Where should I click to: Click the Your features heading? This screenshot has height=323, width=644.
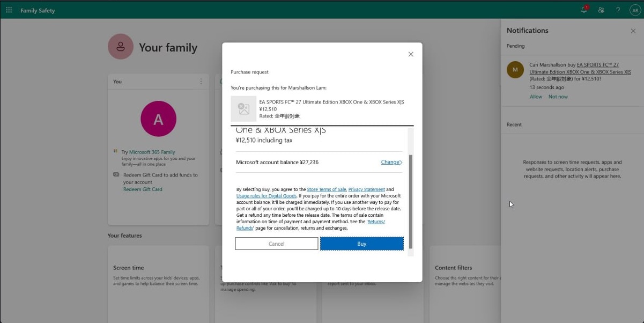pyautogui.click(x=125, y=236)
